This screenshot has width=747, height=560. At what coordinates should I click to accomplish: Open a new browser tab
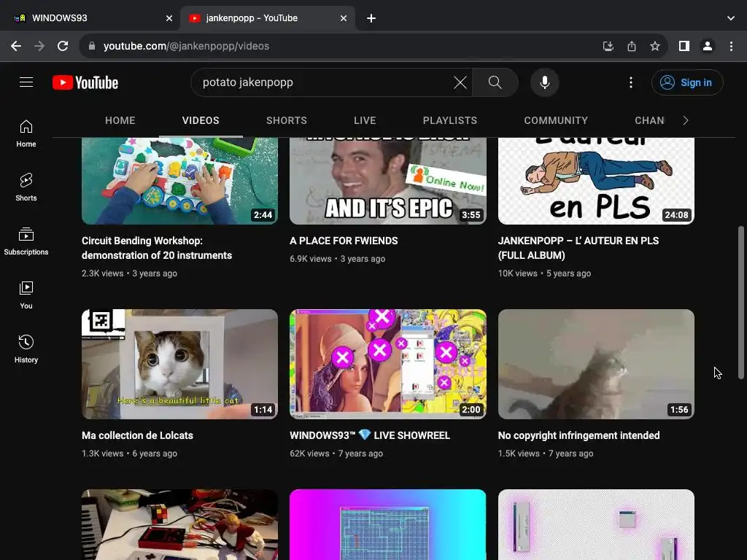(x=371, y=18)
